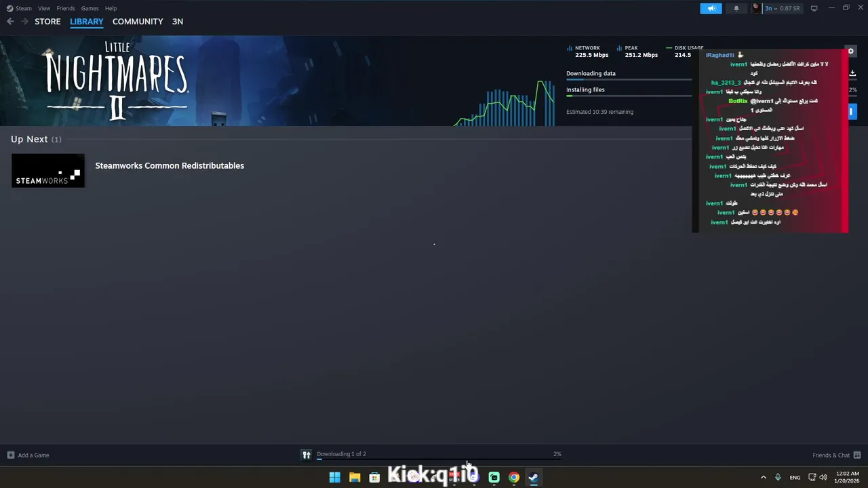This screenshot has width=868, height=488.
Task: Switch to the COMMUNITY tab
Action: [x=138, y=22]
